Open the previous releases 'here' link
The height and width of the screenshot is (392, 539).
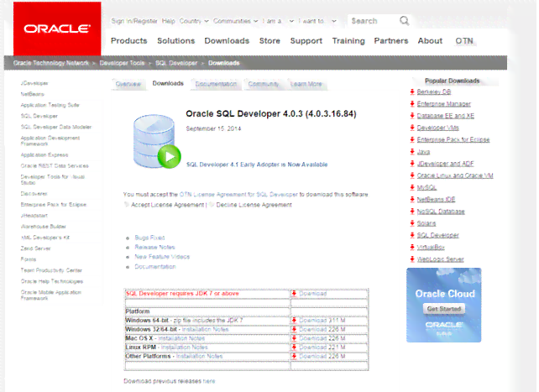click(x=209, y=381)
